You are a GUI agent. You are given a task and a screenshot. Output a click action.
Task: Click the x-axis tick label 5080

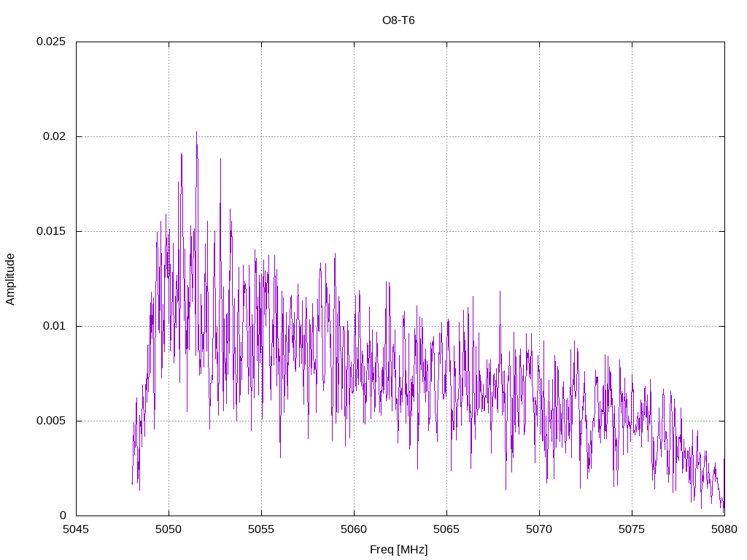(x=724, y=529)
